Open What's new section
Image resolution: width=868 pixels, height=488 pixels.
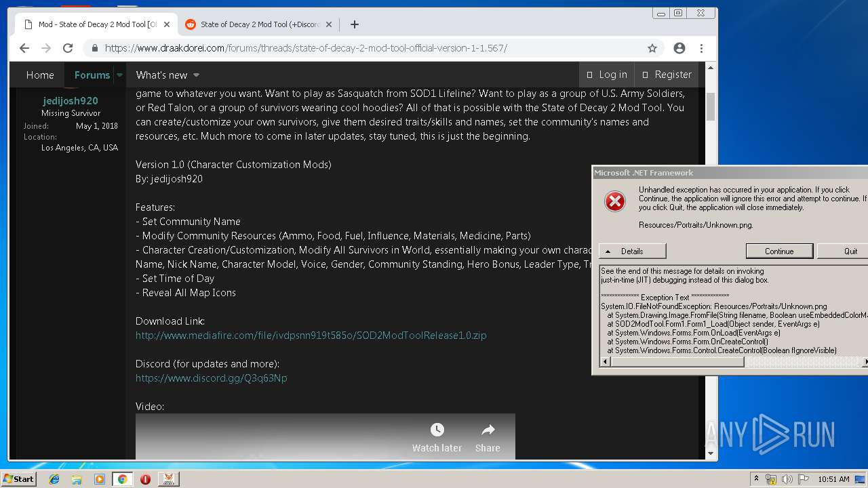click(x=161, y=75)
